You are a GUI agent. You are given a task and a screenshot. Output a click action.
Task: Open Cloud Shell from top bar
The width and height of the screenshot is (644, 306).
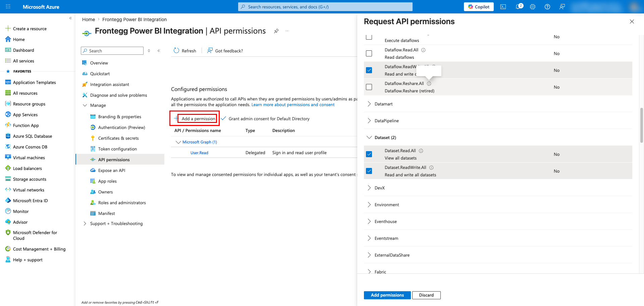(x=503, y=7)
